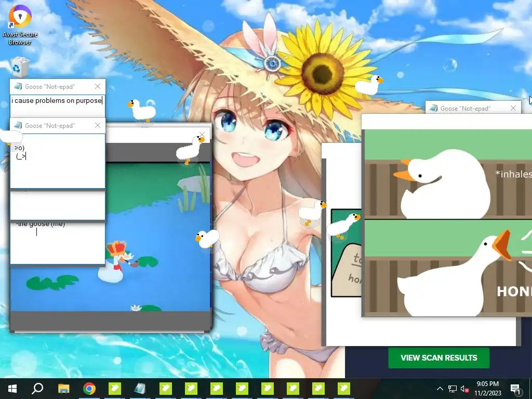This screenshot has width=532, height=399.
Task: Click in the 'i cause problems on purpose' text
Action: (57, 101)
